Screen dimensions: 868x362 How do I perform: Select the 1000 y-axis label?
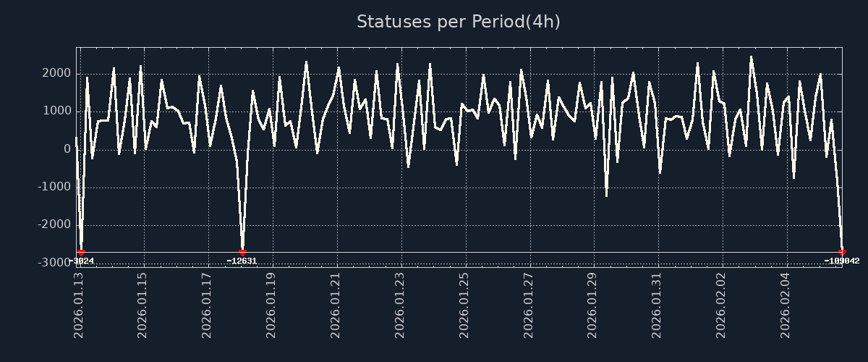56,111
